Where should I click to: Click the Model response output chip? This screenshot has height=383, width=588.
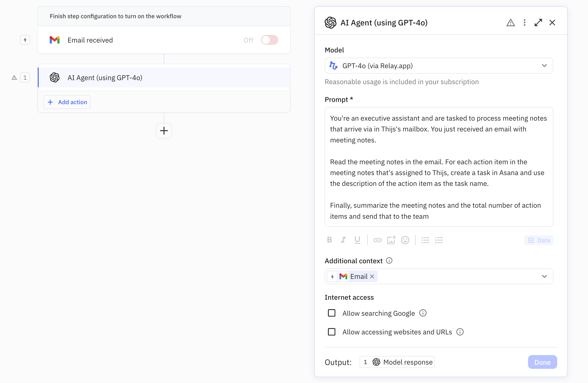397,362
